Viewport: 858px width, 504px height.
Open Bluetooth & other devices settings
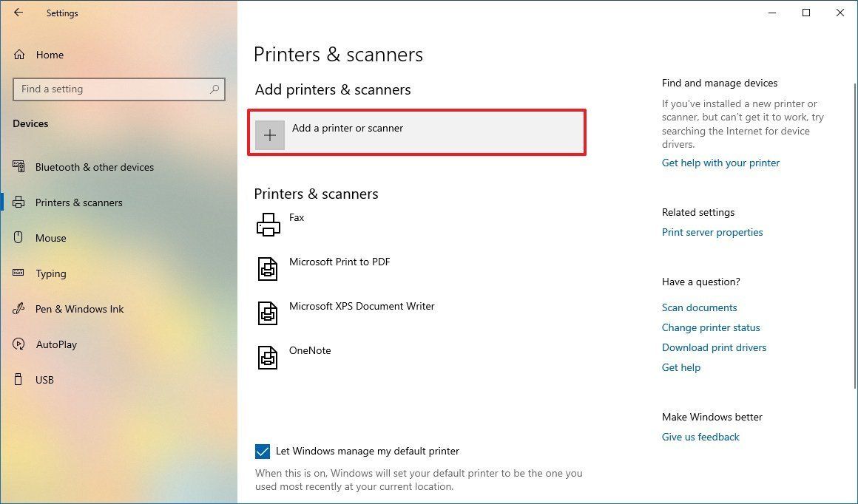(x=94, y=167)
